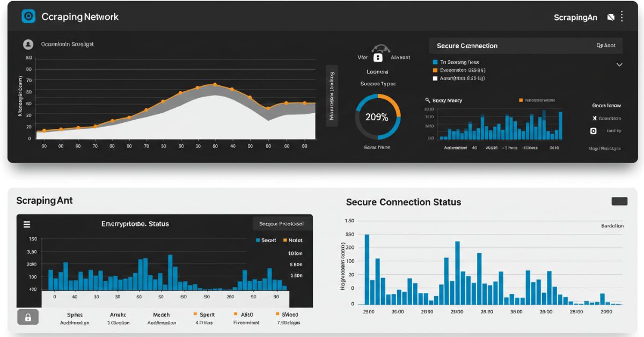Click the ScrapingAnt heading in lower panel
Viewport: 644px width, 337px height.
pos(45,201)
